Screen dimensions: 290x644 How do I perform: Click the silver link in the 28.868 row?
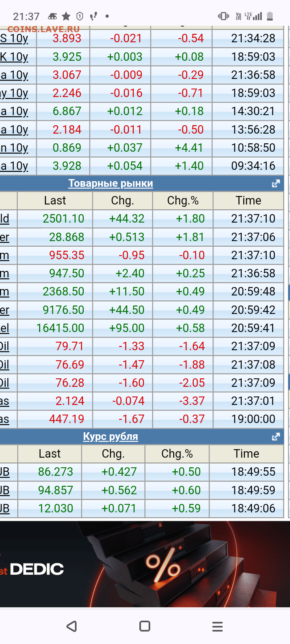[x=5, y=237]
